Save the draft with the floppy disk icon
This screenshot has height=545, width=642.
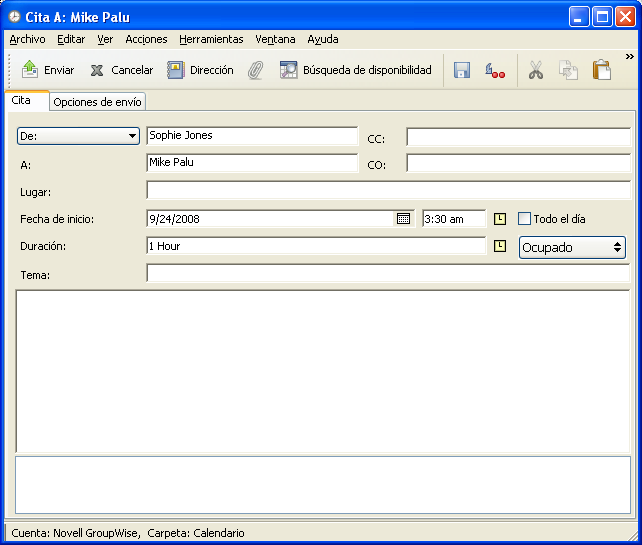(461, 70)
